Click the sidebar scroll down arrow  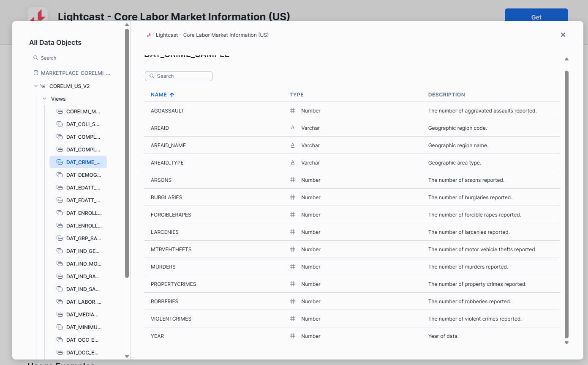coord(127,356)
